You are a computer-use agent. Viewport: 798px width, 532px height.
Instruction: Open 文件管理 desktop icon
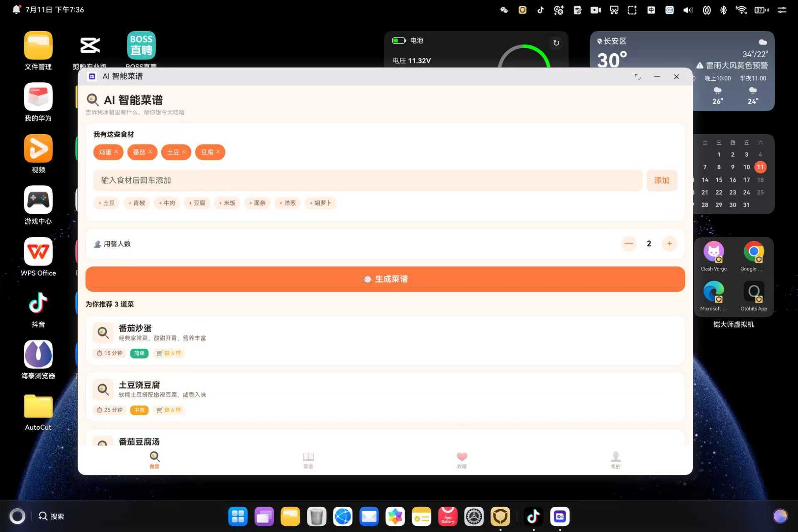[x=38, y=51]
